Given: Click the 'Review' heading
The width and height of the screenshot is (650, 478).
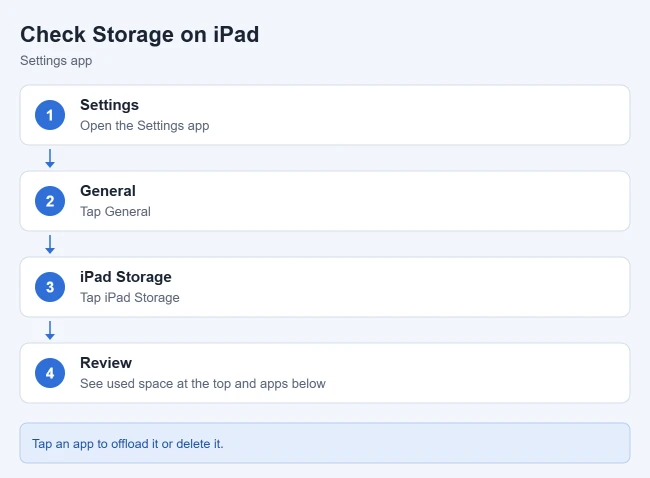Looking at the screenshot, I should [106, 363].
